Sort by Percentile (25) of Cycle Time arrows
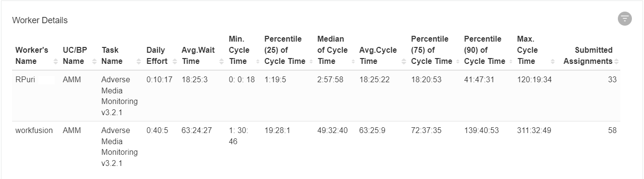Viewport: 644px width, 179px height. 310,61
